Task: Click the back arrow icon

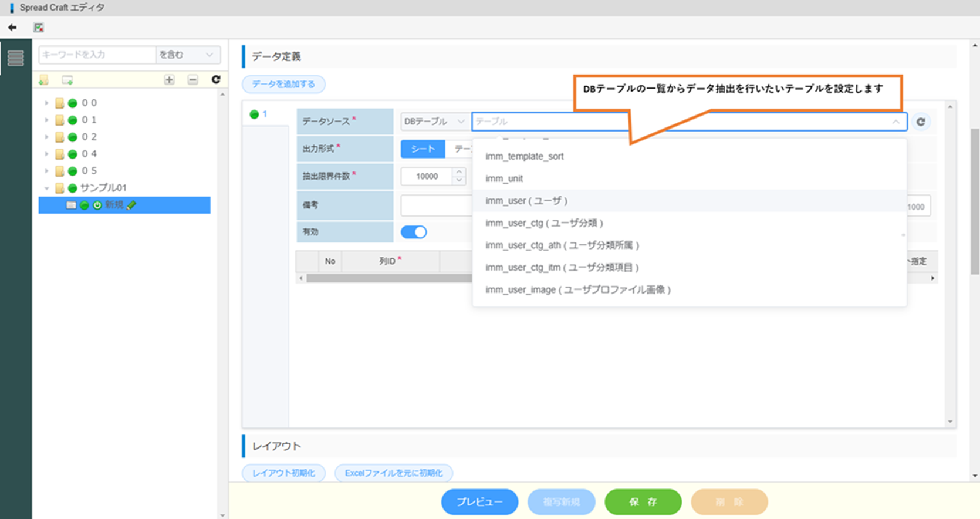Action: (x=12, y=28)
